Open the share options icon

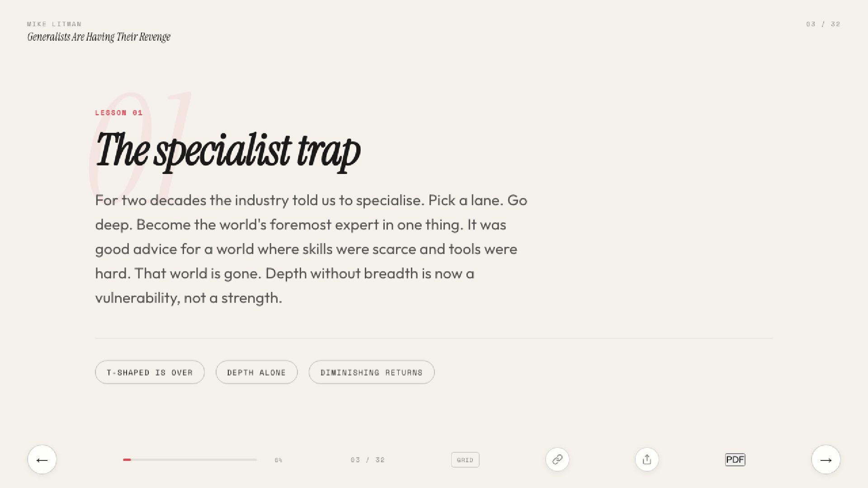coord(646,460)
